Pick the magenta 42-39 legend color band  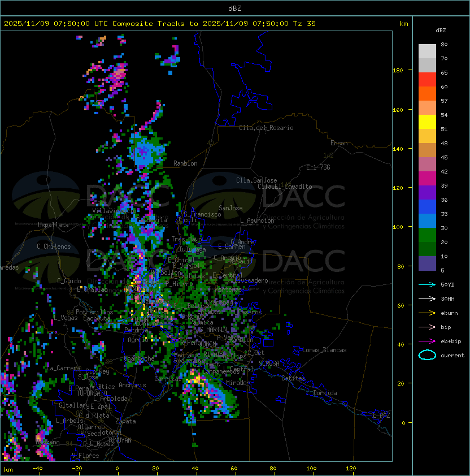[427, 179]
